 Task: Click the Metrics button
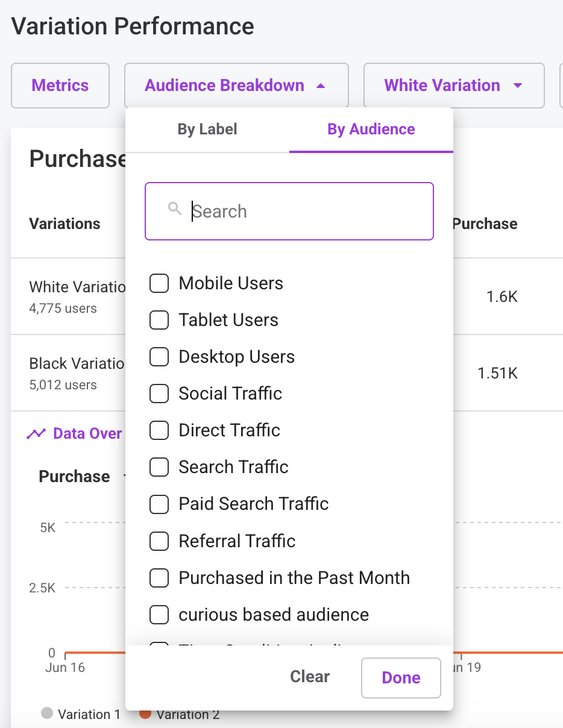[60, 86]
